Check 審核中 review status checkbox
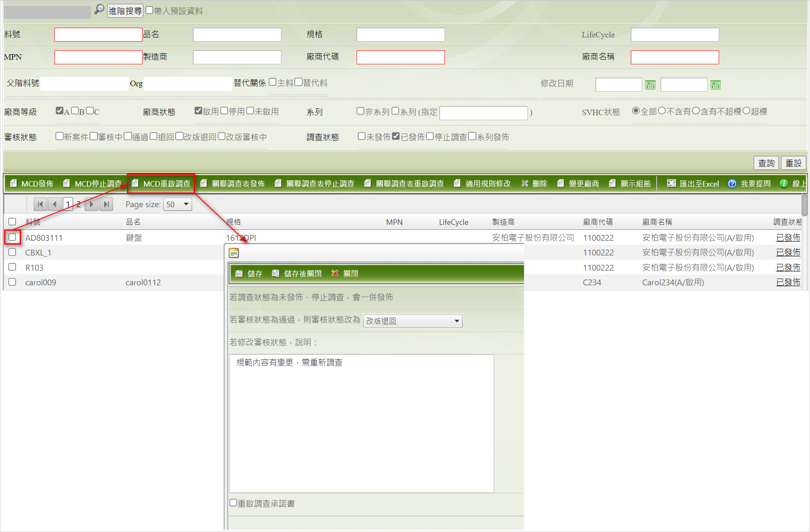810x532 pixels. (94, 136)
